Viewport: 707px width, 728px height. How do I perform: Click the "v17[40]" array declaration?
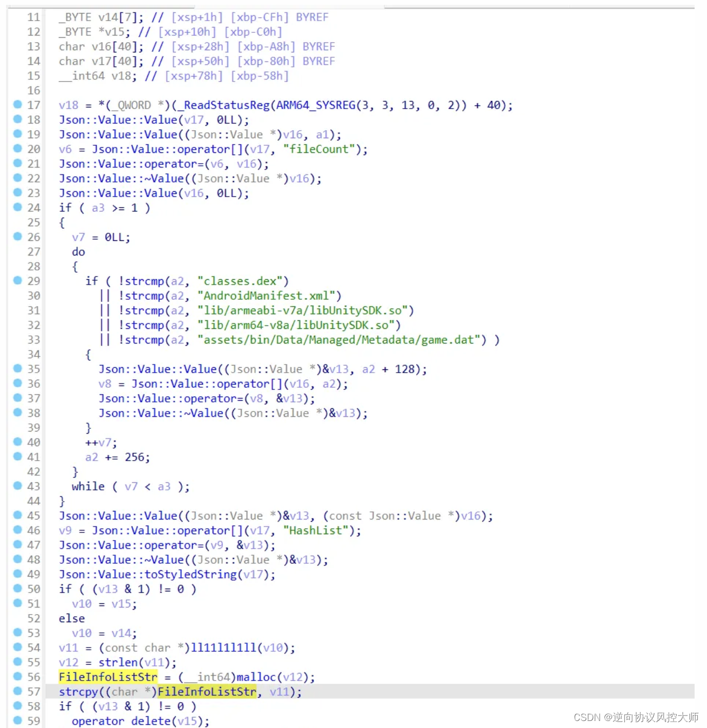pyautogui.click(x=114, y=61)
